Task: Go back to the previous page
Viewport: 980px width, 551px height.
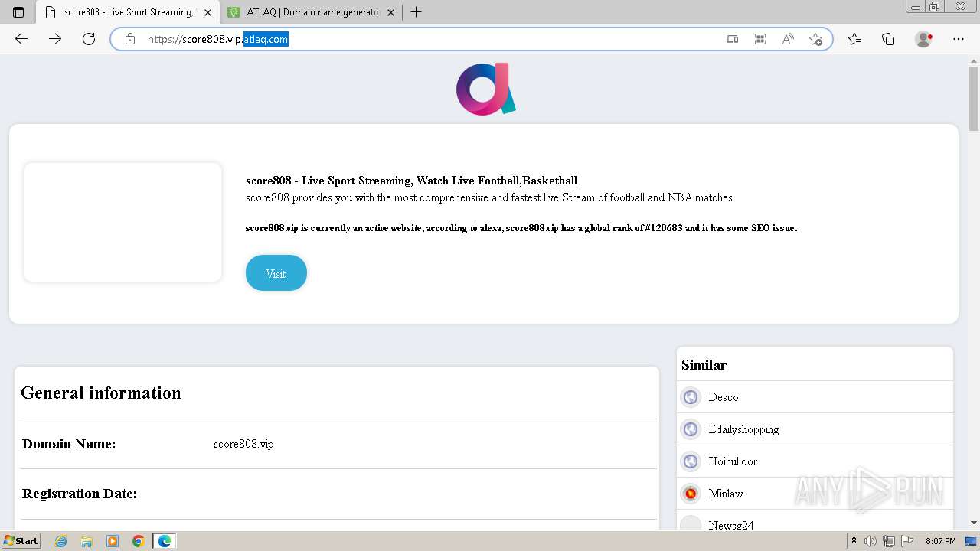Action: [21, 39]
